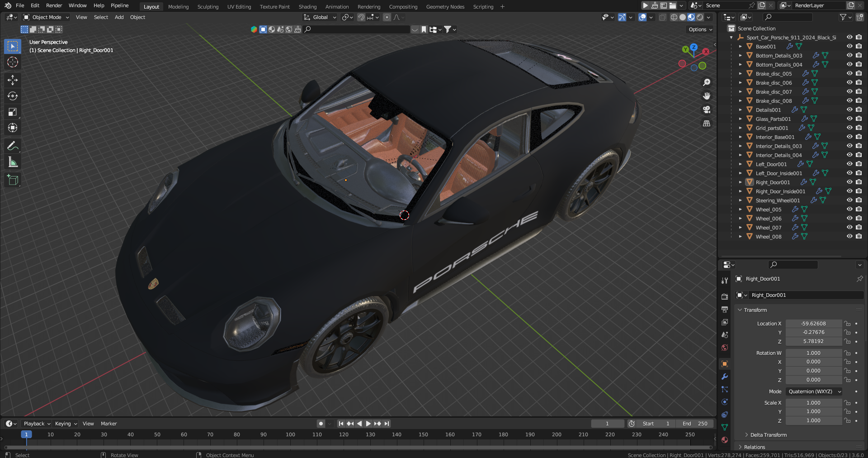Viewport: 868px width, 458px height.
Task: Click the Blender logo menu
Action: 8,5
